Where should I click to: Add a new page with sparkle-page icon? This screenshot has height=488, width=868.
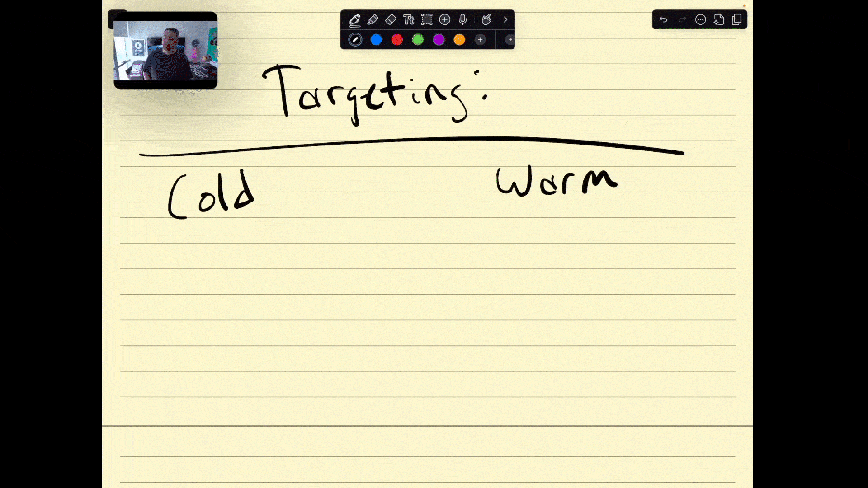pos(719,19)
